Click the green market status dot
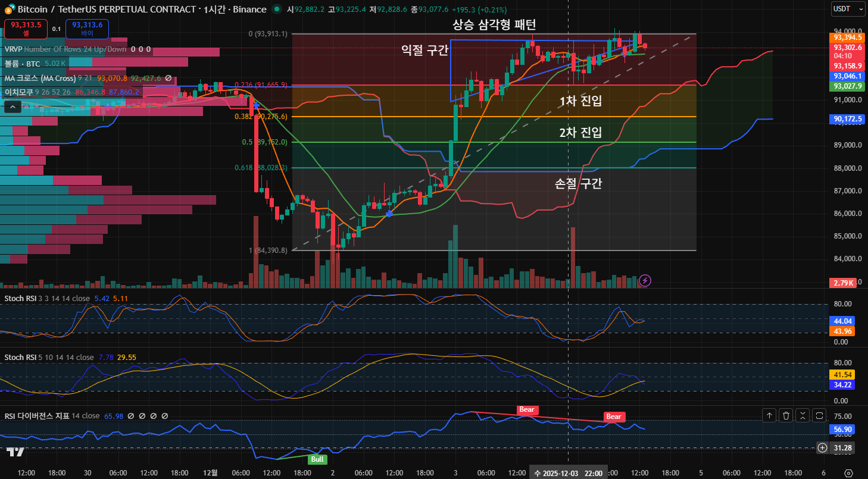 [x=277, y=10]
